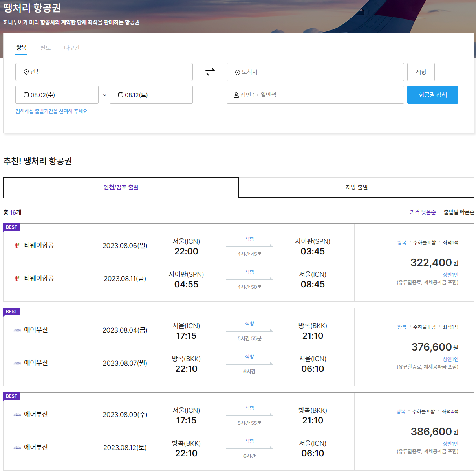
Task: Click T'way logo on 2023.08.06 flight
Action: pos(17,245)
